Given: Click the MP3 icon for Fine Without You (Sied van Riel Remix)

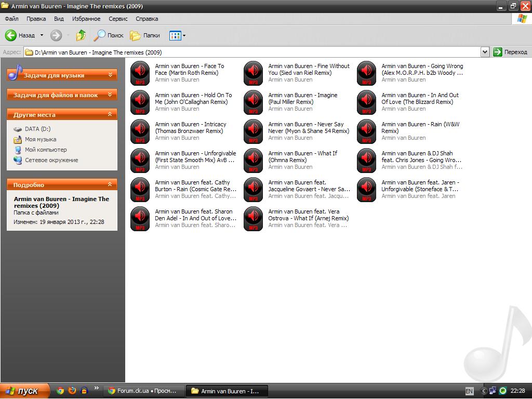Looking at the screenshot, I should (x=254, y=73).
